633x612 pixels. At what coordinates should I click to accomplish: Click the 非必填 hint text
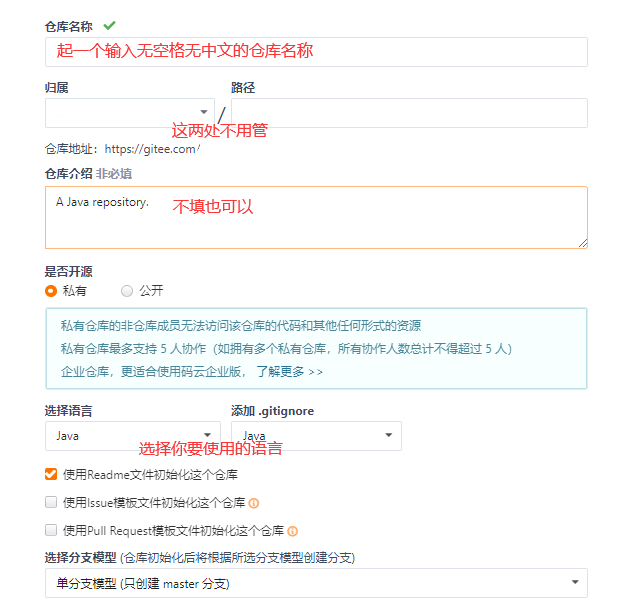[x=114, y=174]
